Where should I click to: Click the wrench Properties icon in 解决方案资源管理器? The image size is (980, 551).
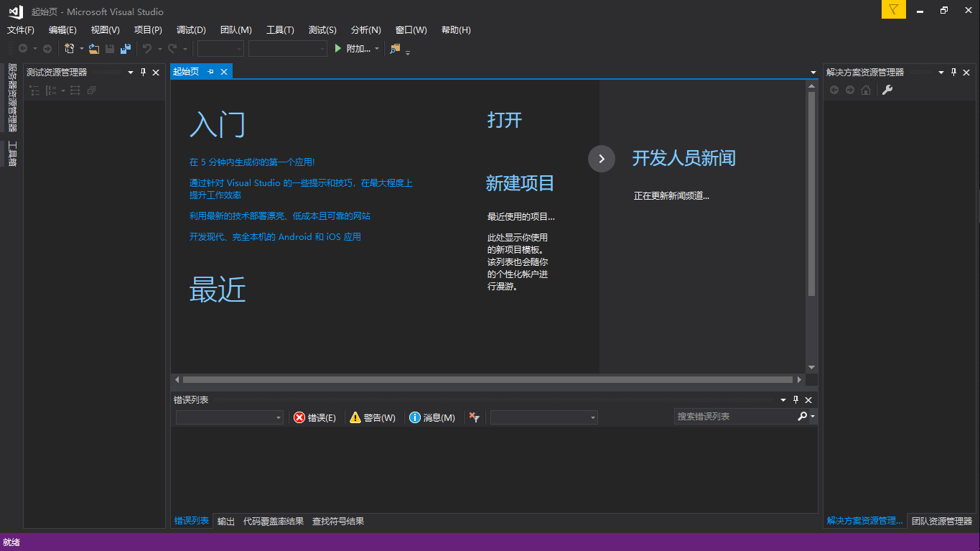(887, 90)
